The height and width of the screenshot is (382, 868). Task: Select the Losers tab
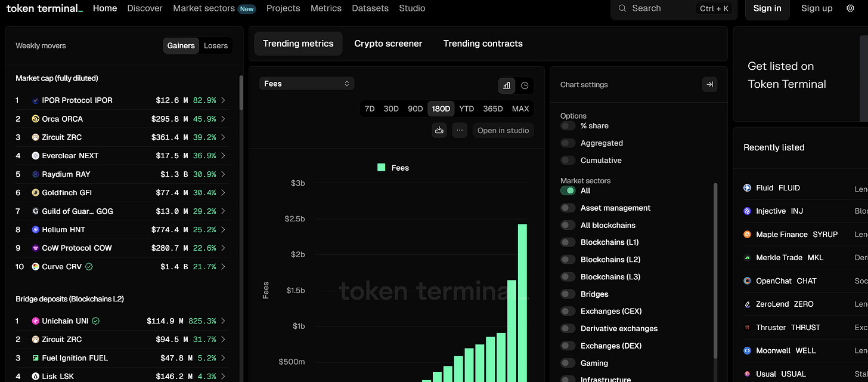pyautogui.click(x=216, y=46)
